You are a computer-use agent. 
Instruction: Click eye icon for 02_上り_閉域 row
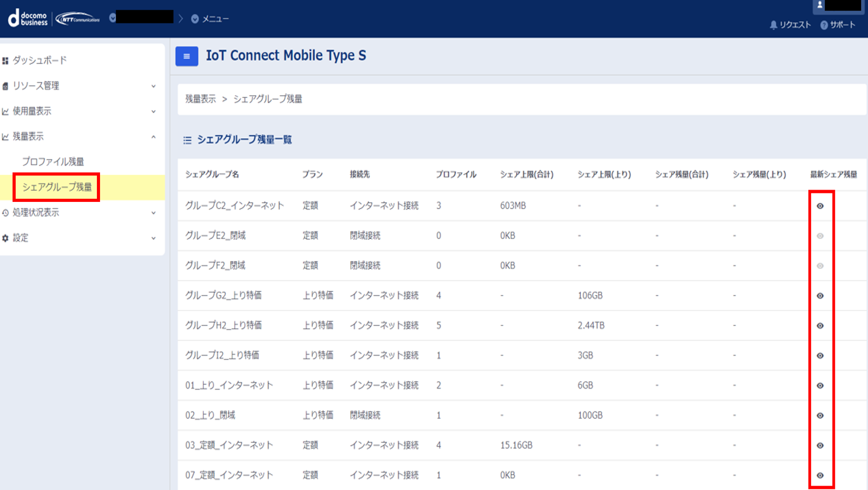[x=820, y=416]
